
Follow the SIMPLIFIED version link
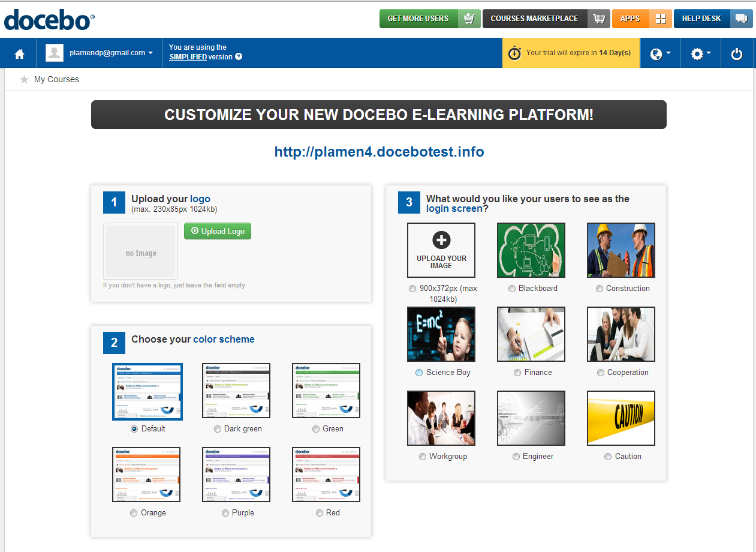click(188, 57)
